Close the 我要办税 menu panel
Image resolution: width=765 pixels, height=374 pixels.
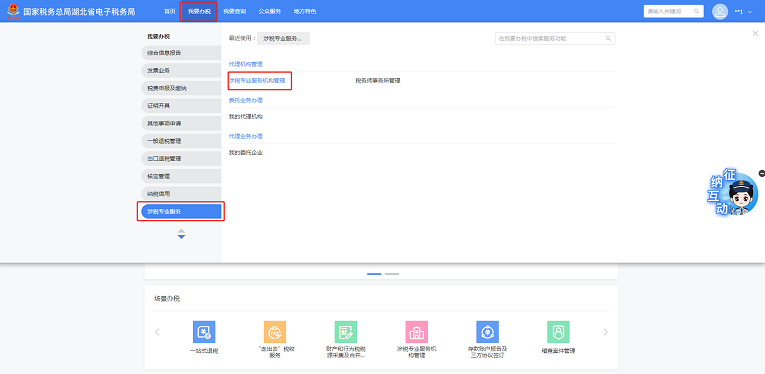pyautogui.click(x=755, y=33)
